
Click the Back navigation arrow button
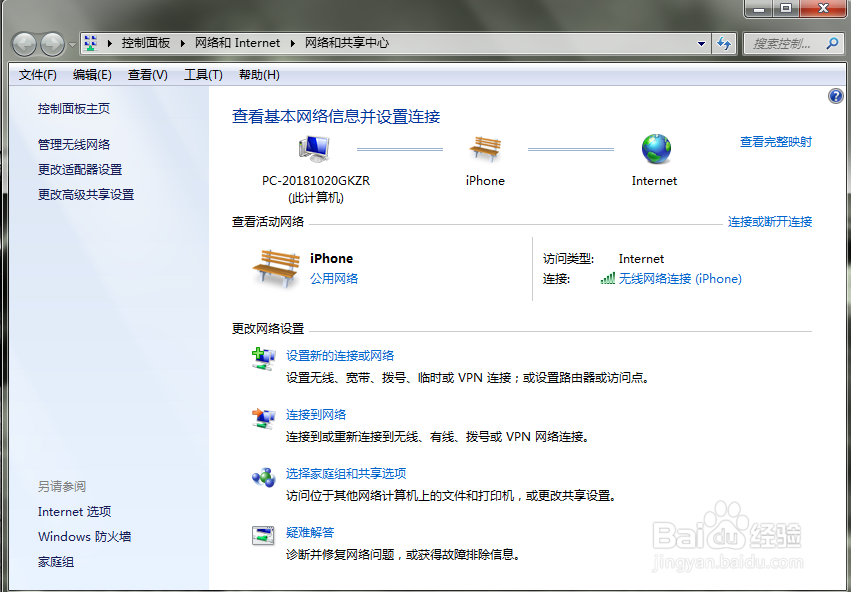point(24,44)
